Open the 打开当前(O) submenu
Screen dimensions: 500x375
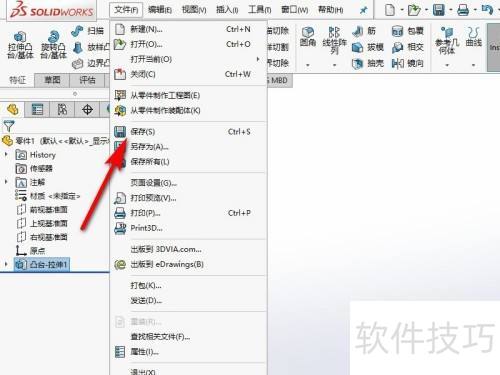coord(188,59)
